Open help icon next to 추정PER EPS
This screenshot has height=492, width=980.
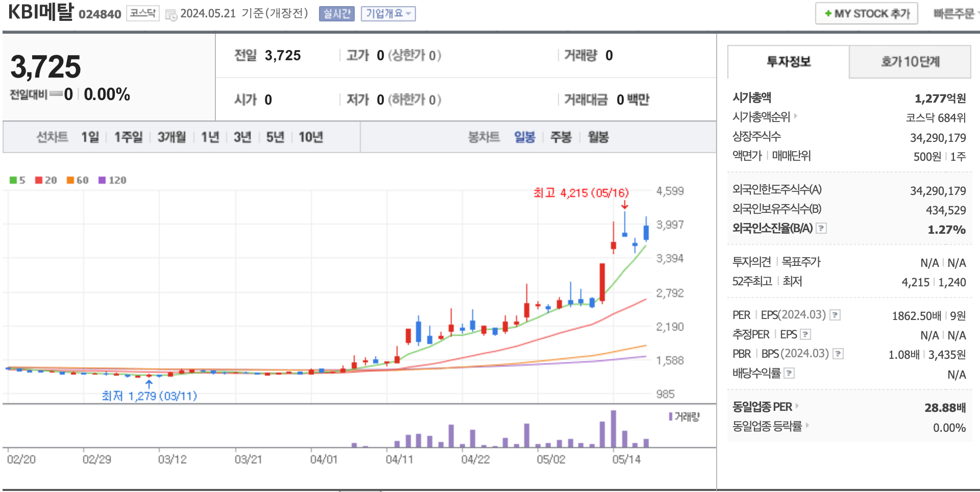tap(805, 334)
